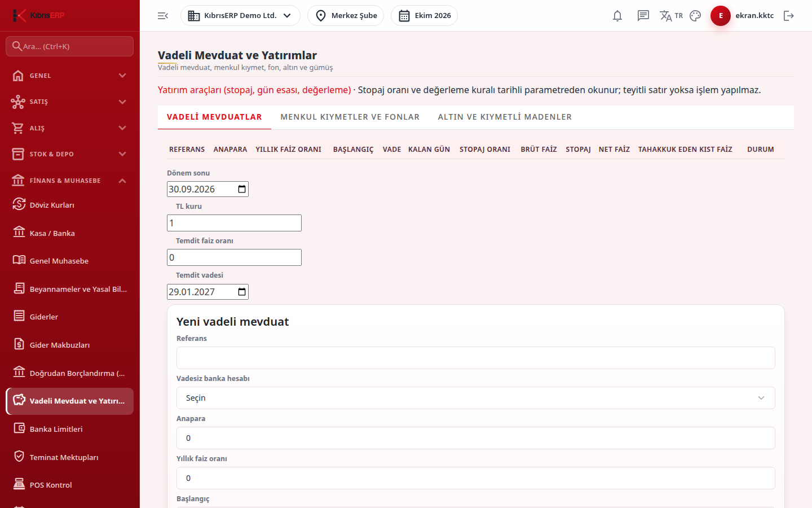Click the TL kuru input field
The height and width of the screenshot is (508, 812).
tap(234, 223)
